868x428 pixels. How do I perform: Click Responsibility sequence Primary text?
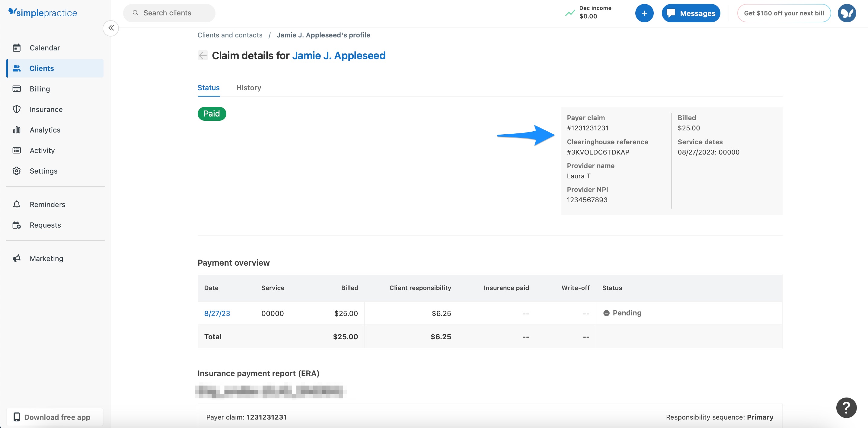[x=720, y=417]
